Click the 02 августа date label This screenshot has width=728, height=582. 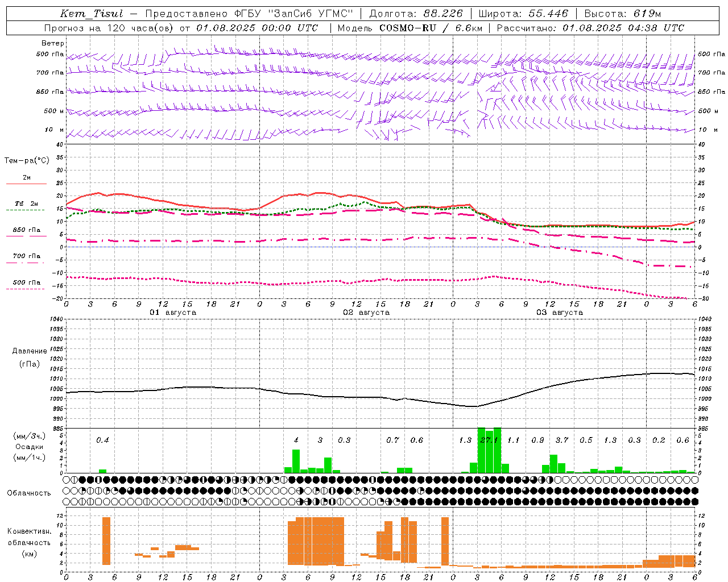(x=366, y=313)
